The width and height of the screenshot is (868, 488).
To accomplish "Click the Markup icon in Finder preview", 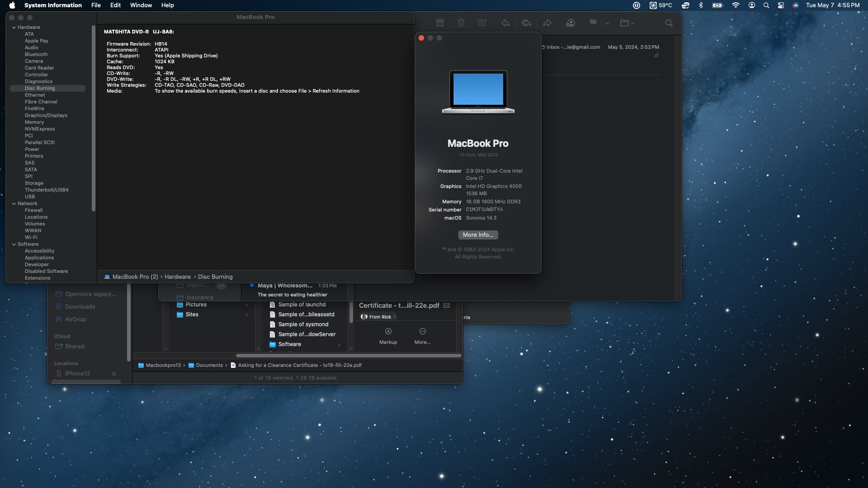I will (388, 332).
